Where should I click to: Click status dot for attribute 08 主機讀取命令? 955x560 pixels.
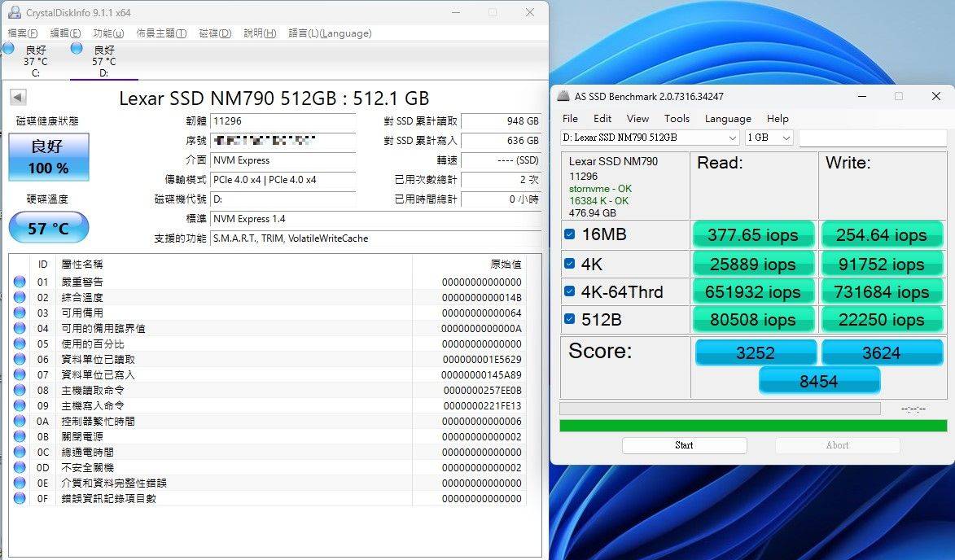20,390
